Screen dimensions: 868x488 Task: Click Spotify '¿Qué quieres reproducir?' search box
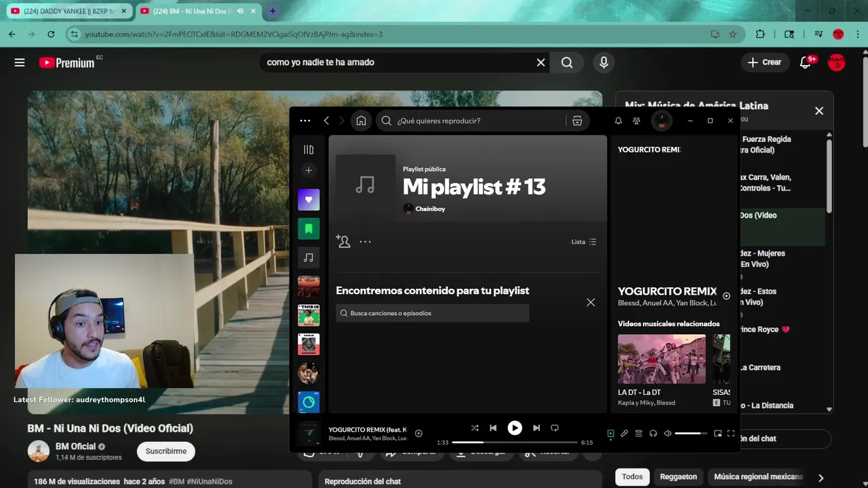(472, 121)
